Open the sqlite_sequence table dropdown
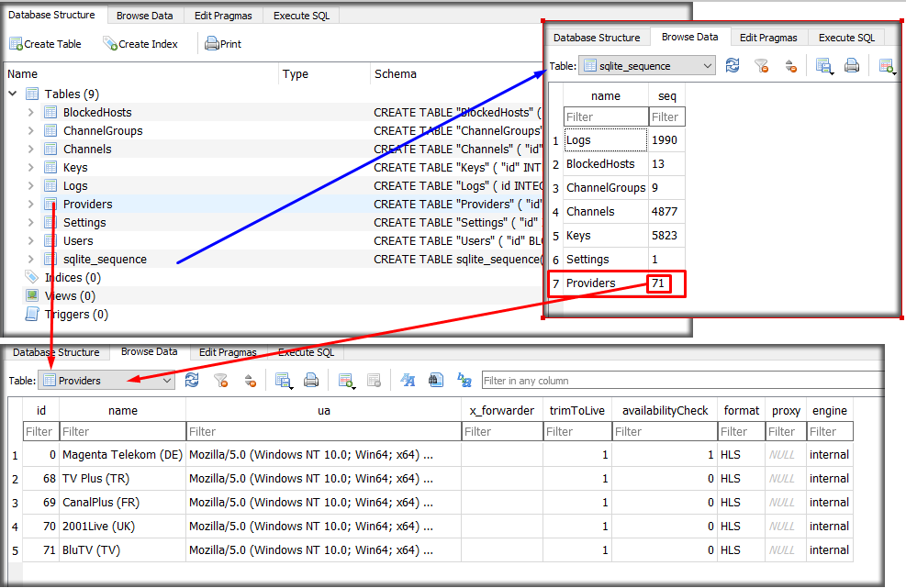Image resolution: width=906 pixels, height=588 pixels. tap(647, 66)
